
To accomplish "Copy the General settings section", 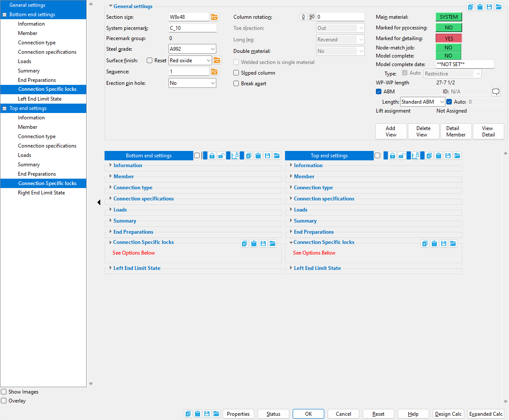I will [470, 6].
